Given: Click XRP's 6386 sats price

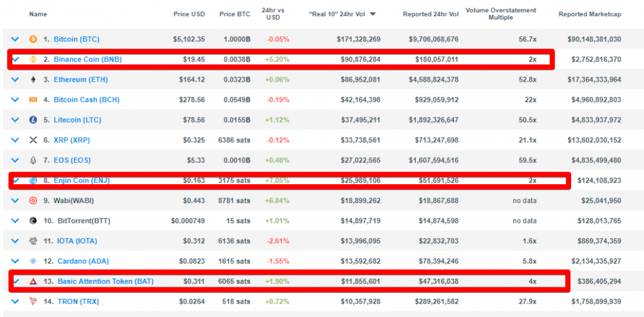Looking at the screenshot, I should (234, 140).
